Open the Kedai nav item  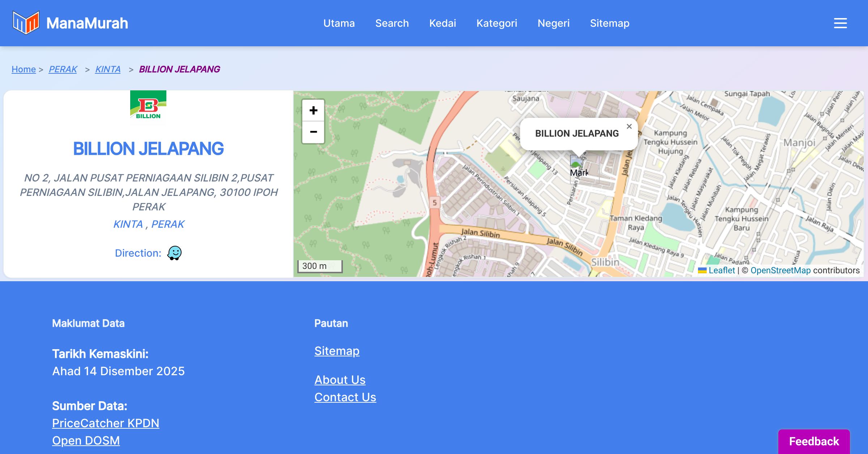442,23
